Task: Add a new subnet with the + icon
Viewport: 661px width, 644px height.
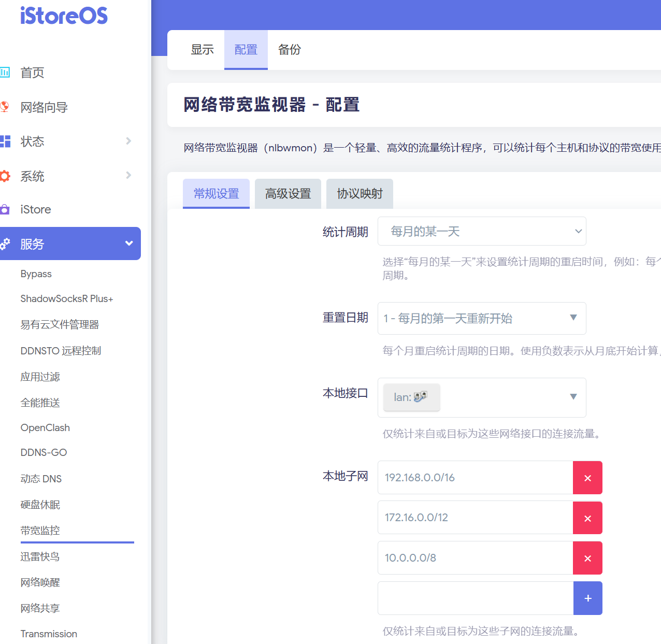Action: 587,598
